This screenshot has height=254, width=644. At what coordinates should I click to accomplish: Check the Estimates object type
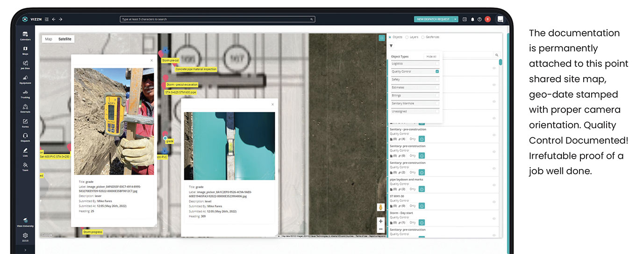pos(437,87)
